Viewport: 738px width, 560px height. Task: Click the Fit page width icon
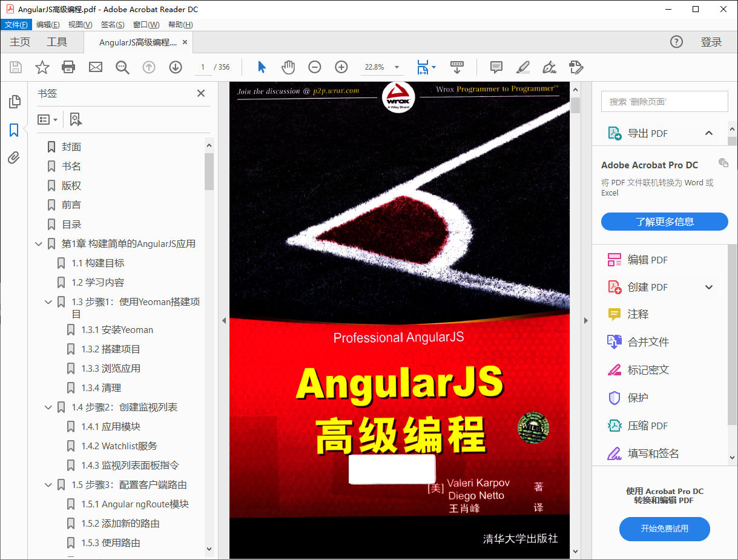coord(422,67)
